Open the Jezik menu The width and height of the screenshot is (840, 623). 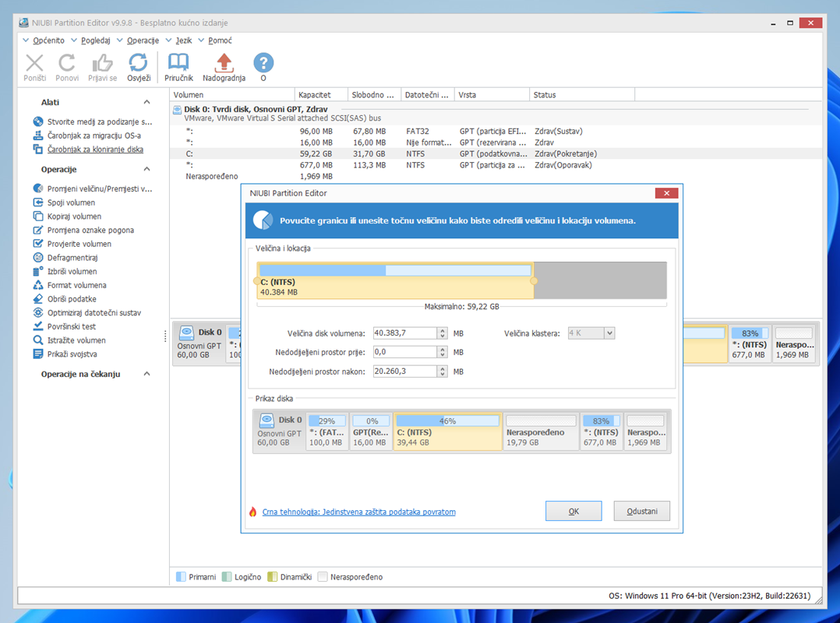point(183,40)
